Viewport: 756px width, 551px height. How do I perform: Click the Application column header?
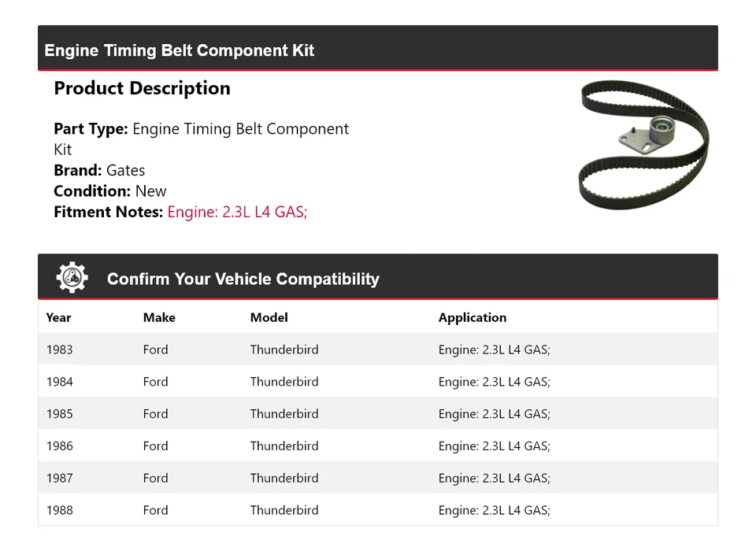(x=472, y=318)
